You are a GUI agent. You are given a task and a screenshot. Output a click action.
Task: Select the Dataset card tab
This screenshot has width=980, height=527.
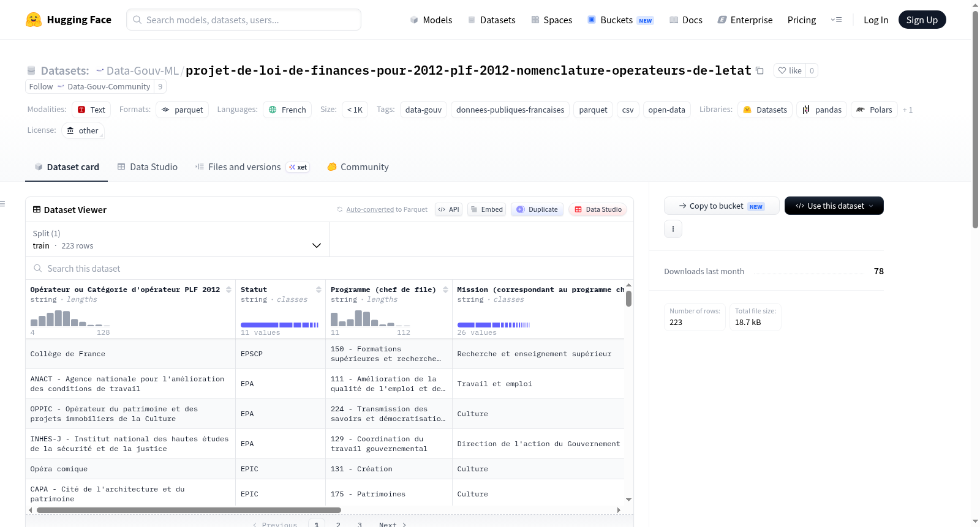coord(67,166)
